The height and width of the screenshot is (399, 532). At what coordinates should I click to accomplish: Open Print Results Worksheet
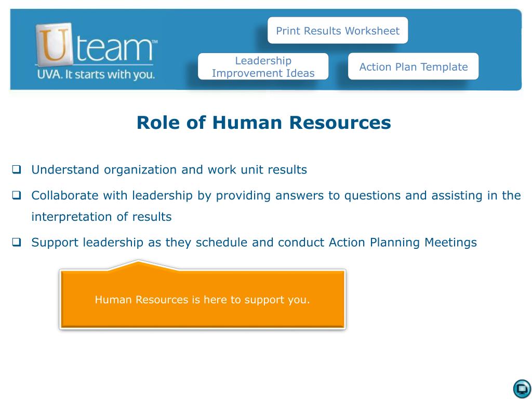coord(338,31)
